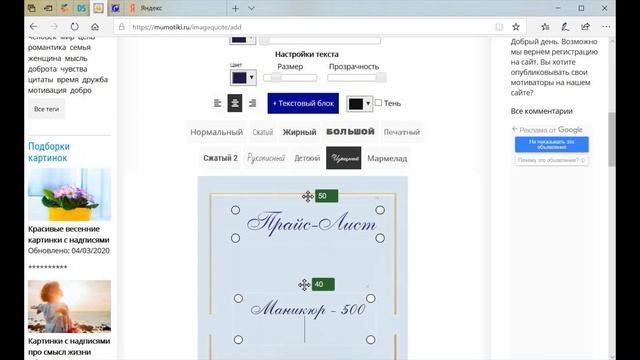Viewport: 640px width, 360px height.
Task: Select the БОЛЬШОЙ font style
Action: [x=350, y=132]
